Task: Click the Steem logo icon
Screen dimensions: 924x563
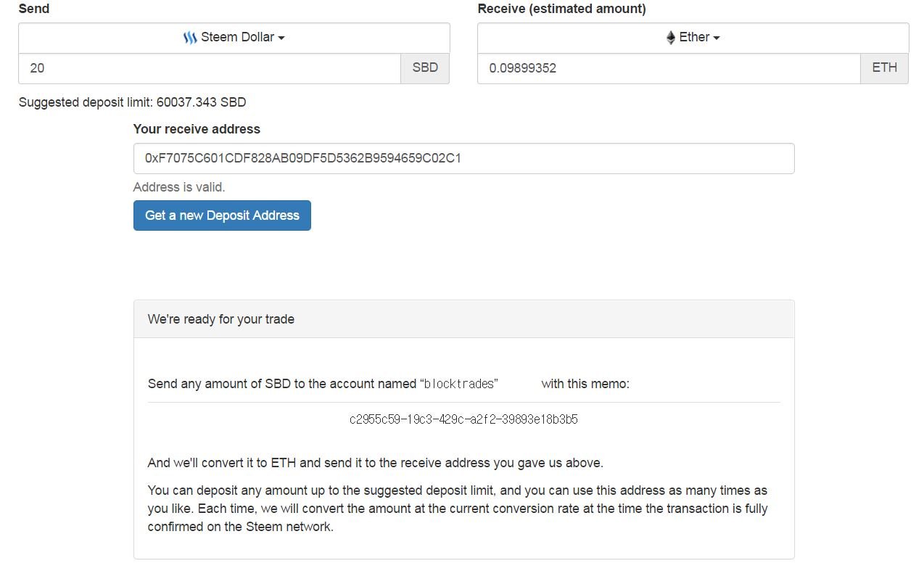Action: (190, 38)
